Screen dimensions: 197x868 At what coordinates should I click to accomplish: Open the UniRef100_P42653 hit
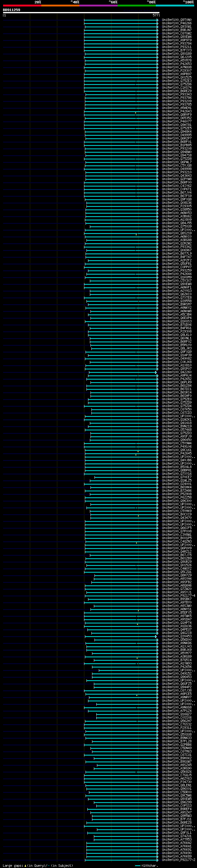click(177, 64)
